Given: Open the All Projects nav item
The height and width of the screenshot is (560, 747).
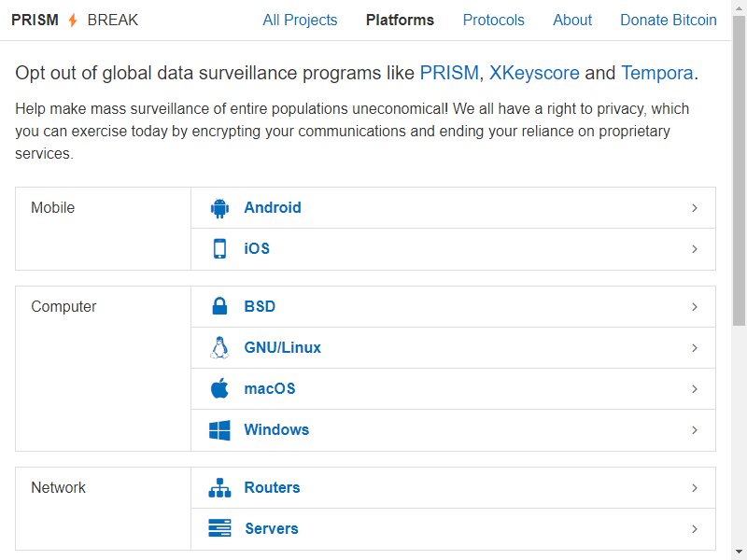Looking at the screenshot, I should tap(300, 20).
